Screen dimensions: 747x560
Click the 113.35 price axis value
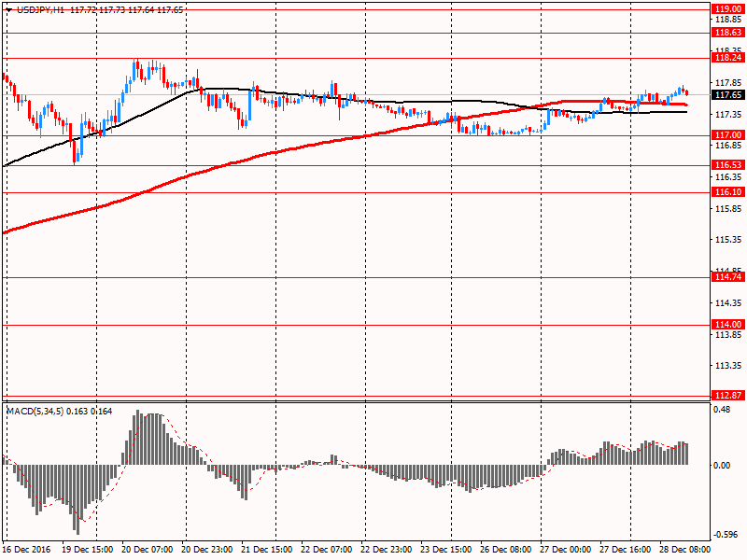728,366
